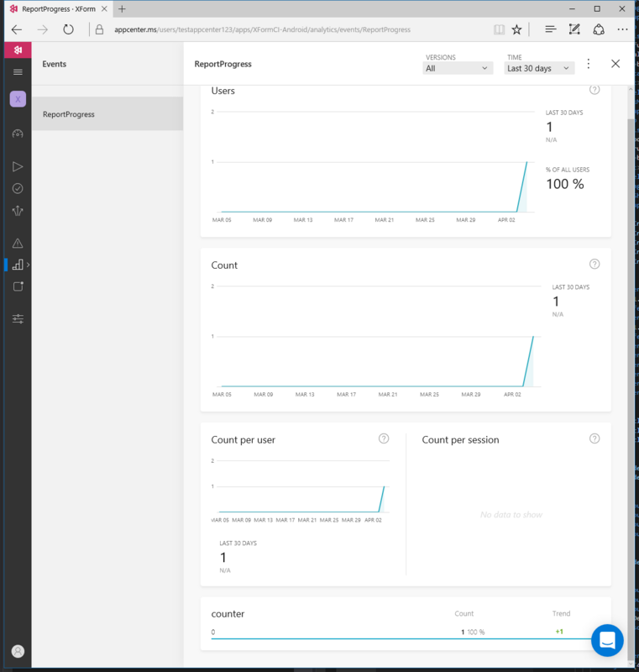Image resolution: width=639 pixels, height=672 pixels.
Task: Expand the Analytics submenu chevron
Action: pyautogui.click(x=29, y=265)
